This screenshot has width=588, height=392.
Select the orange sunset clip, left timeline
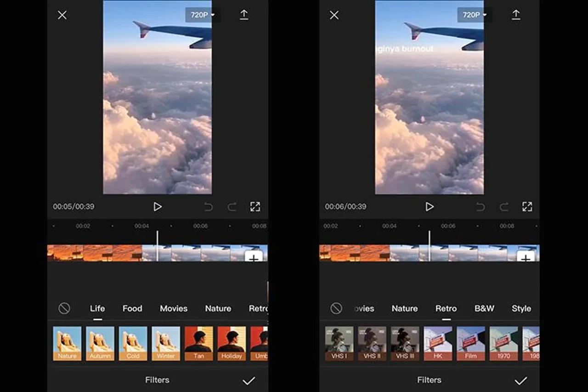(x=95, y=253)
